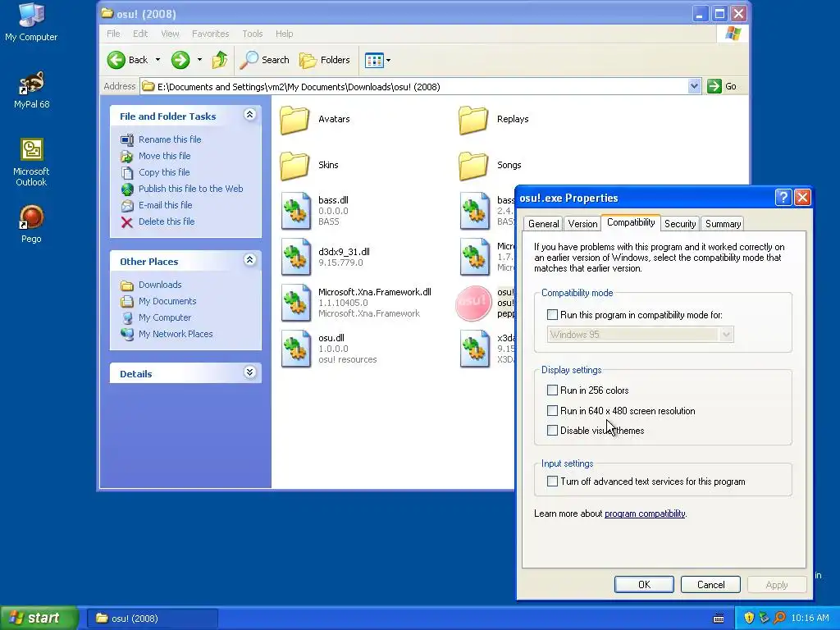Open My Network Places link
The image size is (840, 630).
176,334
